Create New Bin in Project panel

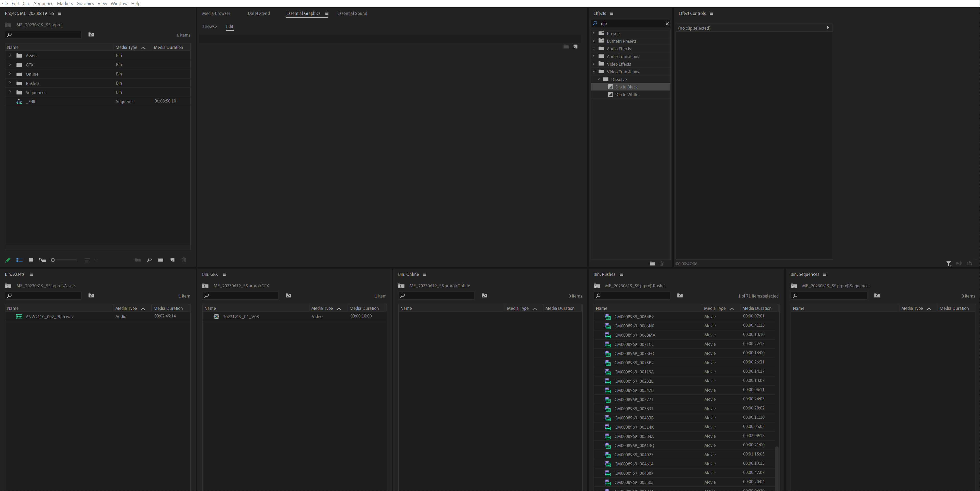point(161,260)
